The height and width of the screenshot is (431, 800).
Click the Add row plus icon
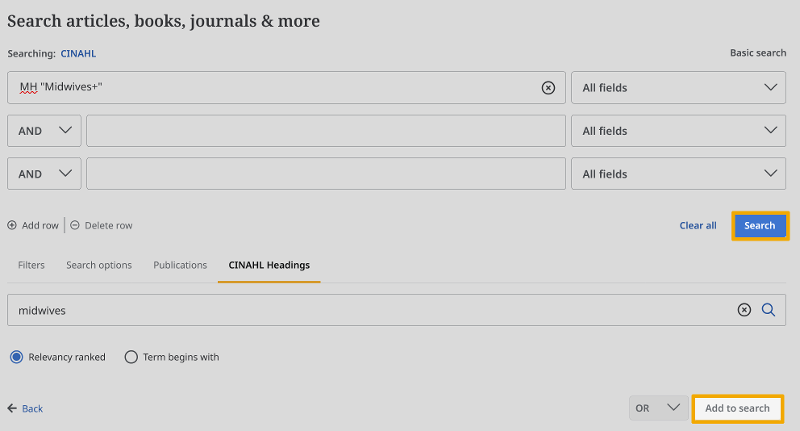click(x=12, y=225)
